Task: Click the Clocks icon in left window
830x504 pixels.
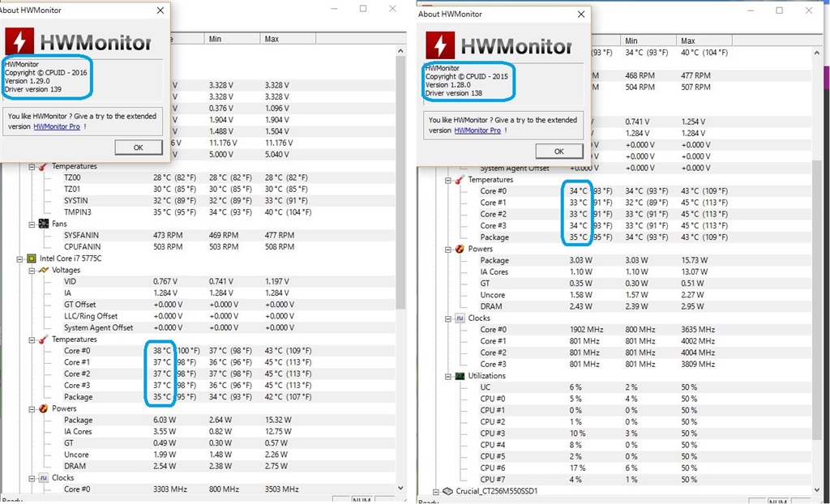Action: coord(44,478)
